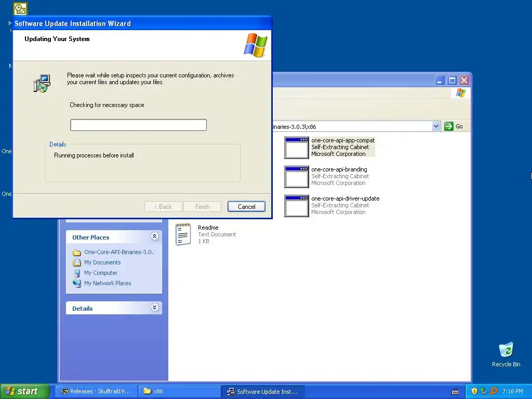Click the greyed-out Back button in the wizard
Image resolution: width=532 pixels, height=399 pixels.
163,207
